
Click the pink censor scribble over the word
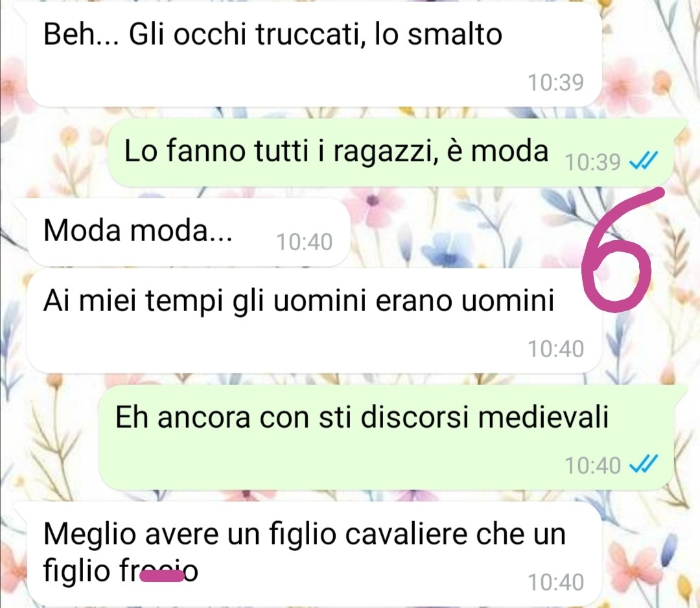[161, 576]
